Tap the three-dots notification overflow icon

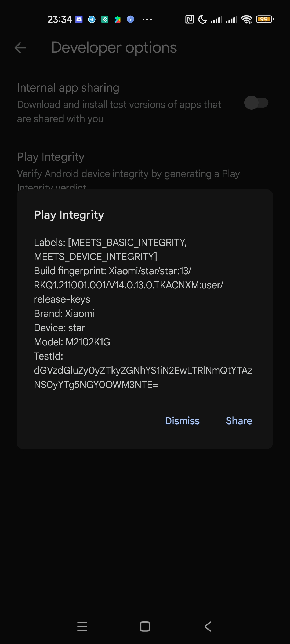tap(147, 19)
